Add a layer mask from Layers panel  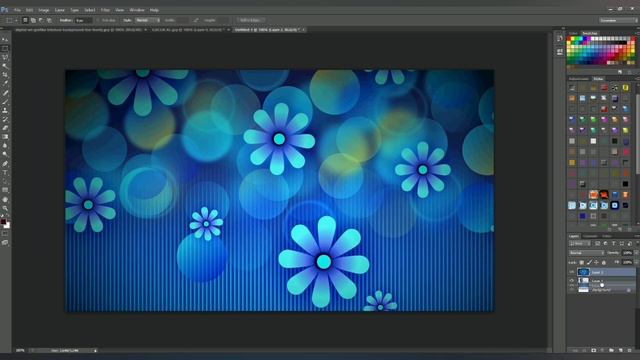pos(593,350)
